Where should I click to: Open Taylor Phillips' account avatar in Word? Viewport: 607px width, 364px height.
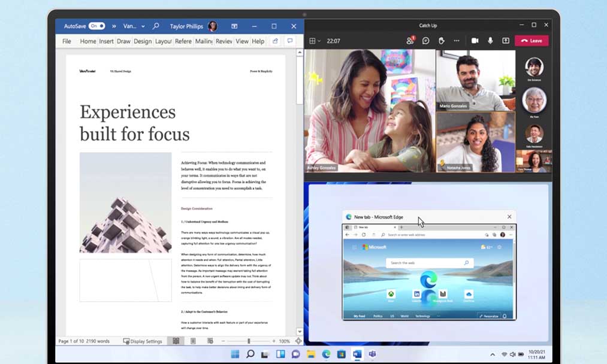tap(213, 26)
